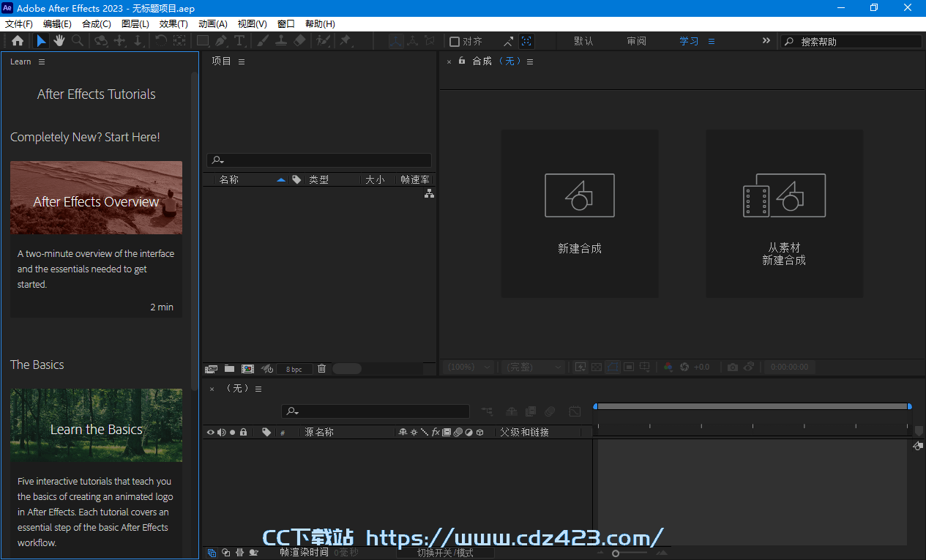The image size is (926, 560).
Task: Toggle the video eye column switch in timeline
Action: coord(211,433)
